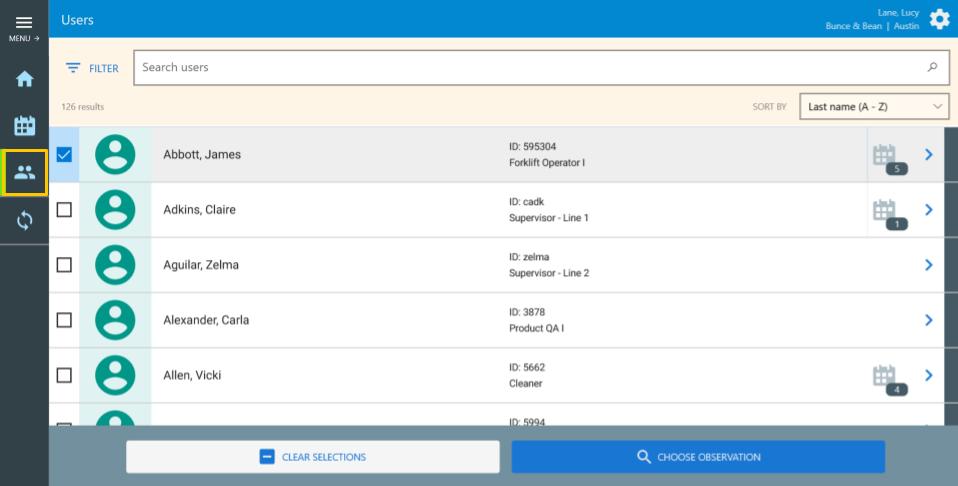Click the sync refresh sidebar icon
Viewport: 958px width, 486px height.
[24, 221]
